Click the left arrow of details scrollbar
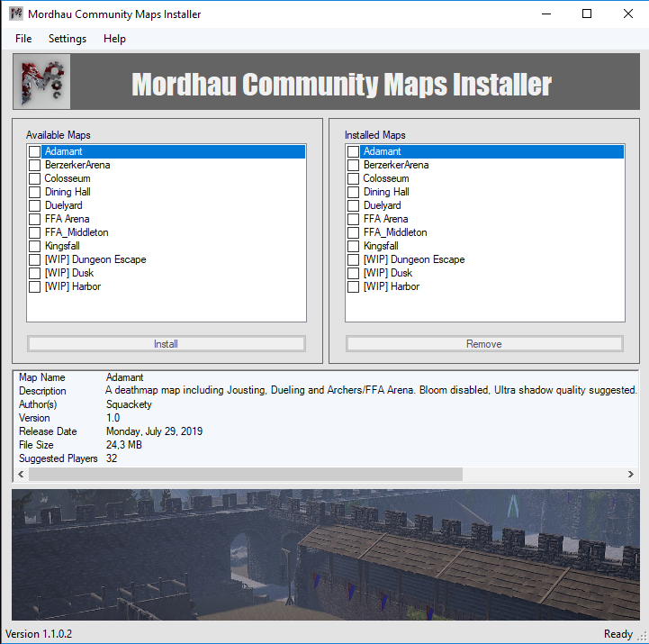Image resolution: width=649 pixels, height=644 pixels. coord(21,474)
